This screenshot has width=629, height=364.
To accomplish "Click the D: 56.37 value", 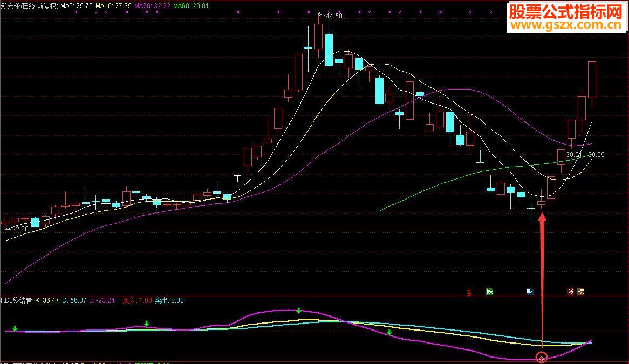I will click(x=74, y=300).
